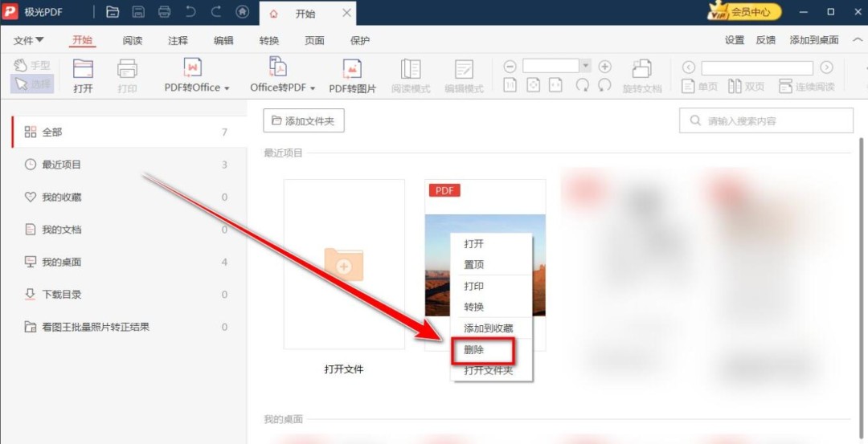This screenshot has width=868, height=444.
Task: Click the PDF转图片 tool
Action: coord(353,76)
